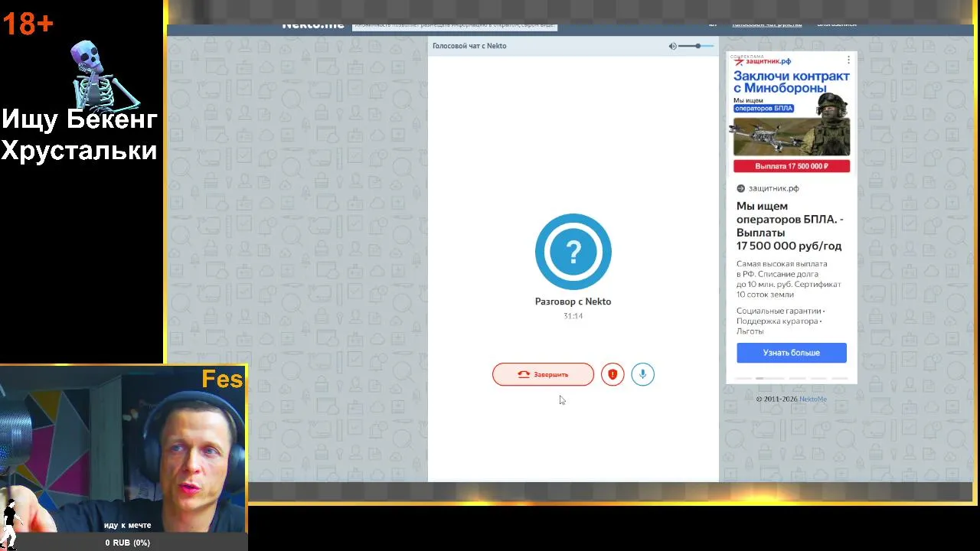Screen dimensions: 980x551
Task: Click the ad headline Мы ищем операторов БПЛА
Action: pos(789,226)
